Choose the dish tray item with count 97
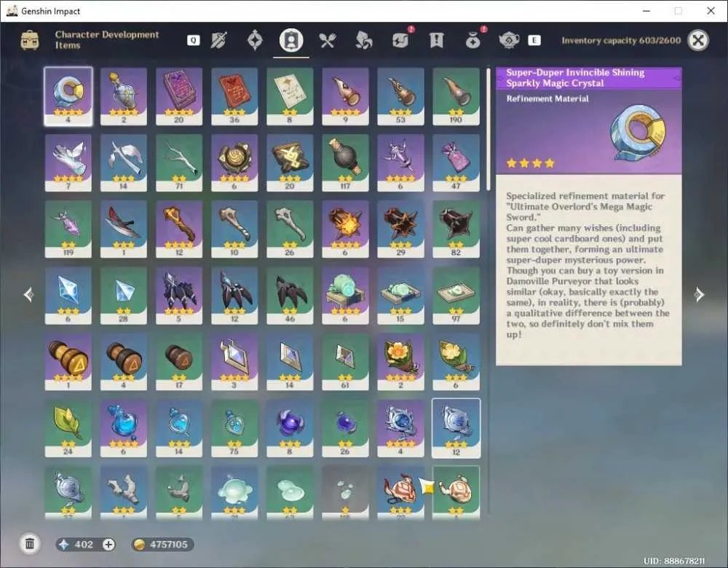This screenshot has width=728, height=568. 456,296
